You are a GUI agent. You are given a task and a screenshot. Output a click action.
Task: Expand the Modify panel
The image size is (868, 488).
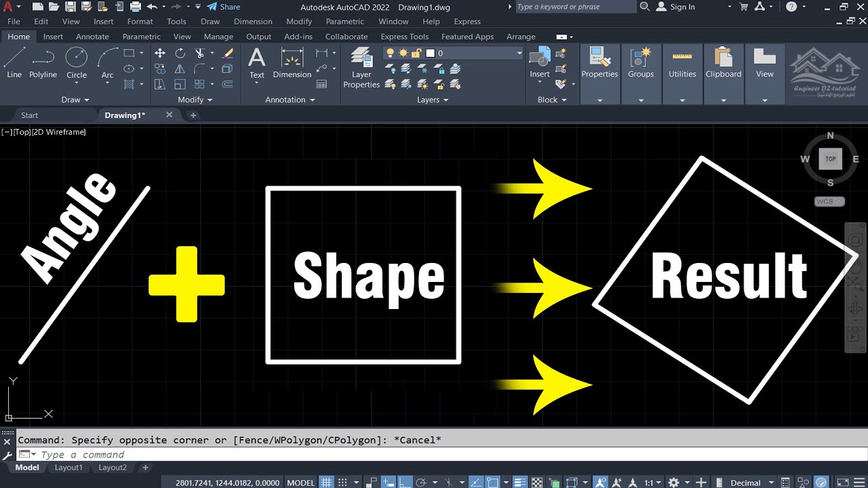[x=195, y=100]
